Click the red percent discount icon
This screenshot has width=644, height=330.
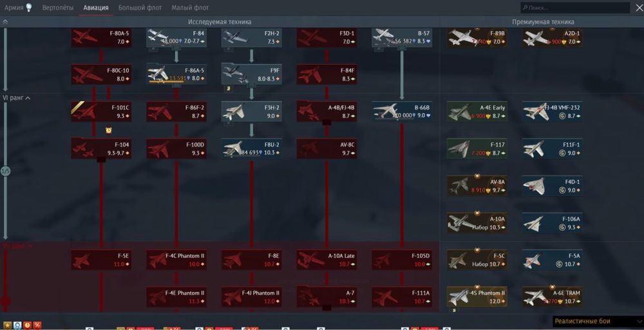point(37,325)
